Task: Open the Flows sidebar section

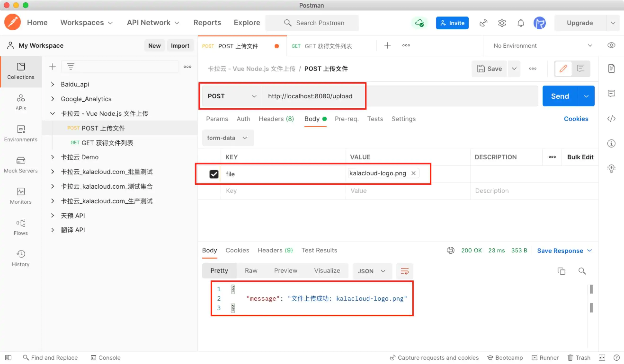Action: point(21,227)
